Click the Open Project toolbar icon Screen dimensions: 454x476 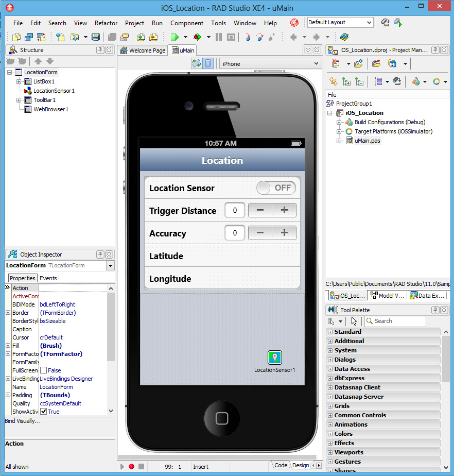125,37
